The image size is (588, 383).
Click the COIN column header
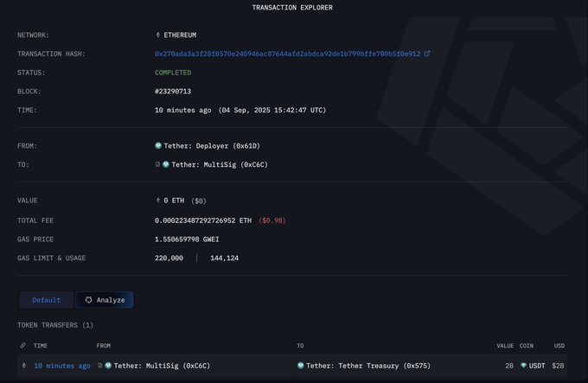(527, 346)
